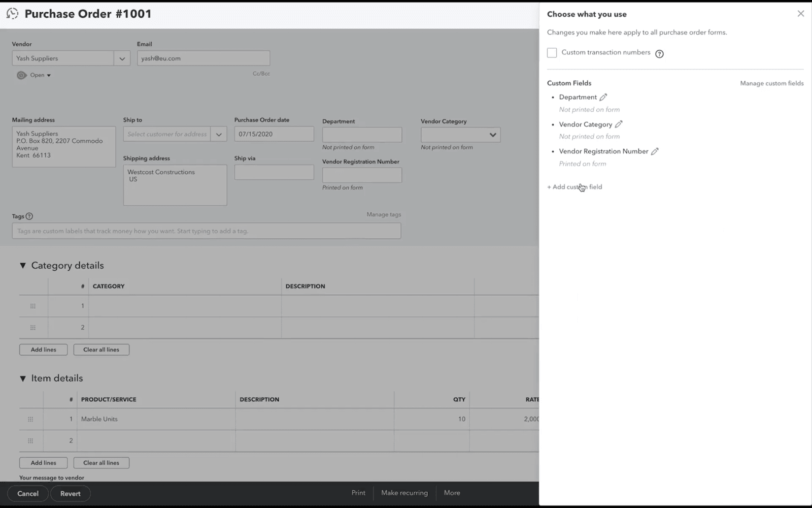Collapse the Item details section

coord(22,378)
